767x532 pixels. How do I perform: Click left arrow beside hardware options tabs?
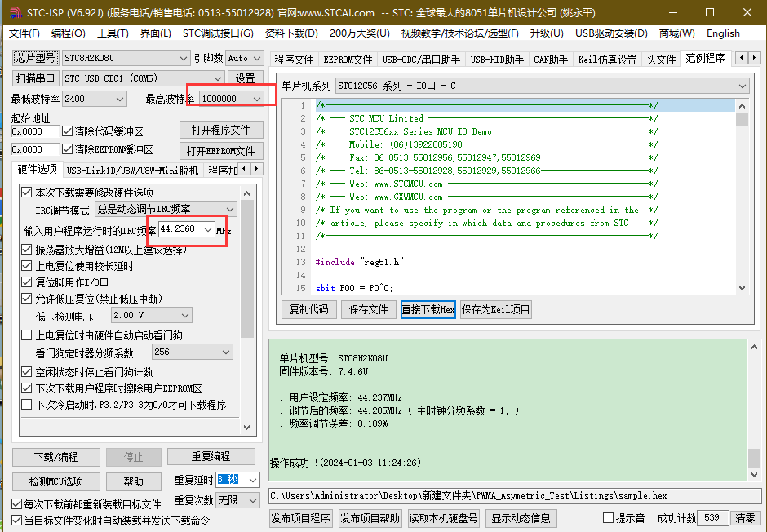243,169
